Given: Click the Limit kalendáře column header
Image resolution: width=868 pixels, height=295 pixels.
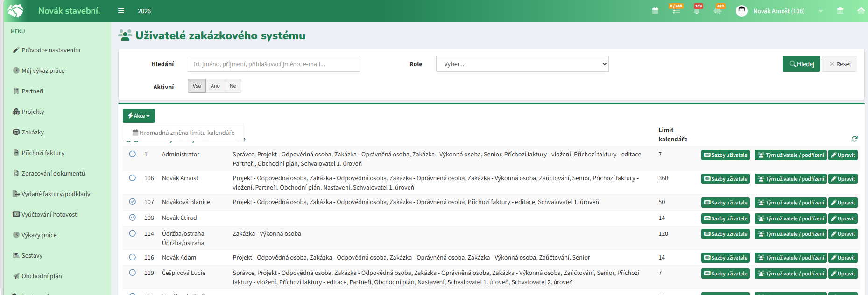Looking at the screenshot, I should coord(673,134).
